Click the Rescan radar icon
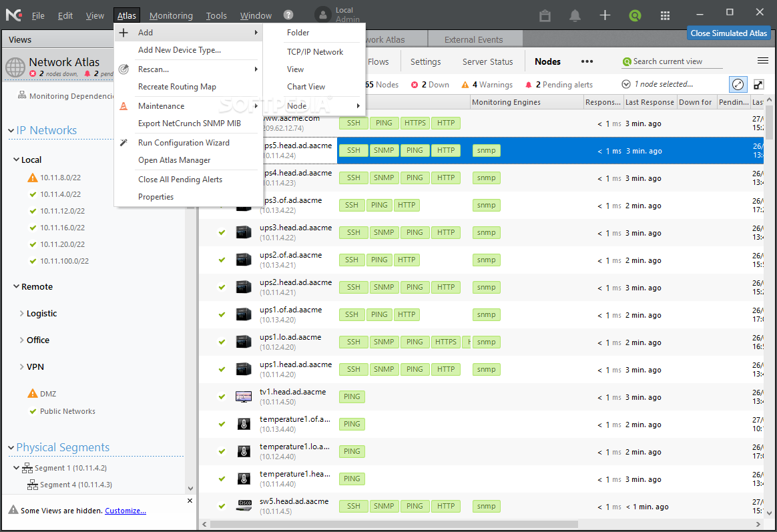The height and width of the screenshot is (532, 777). (124, 69)
